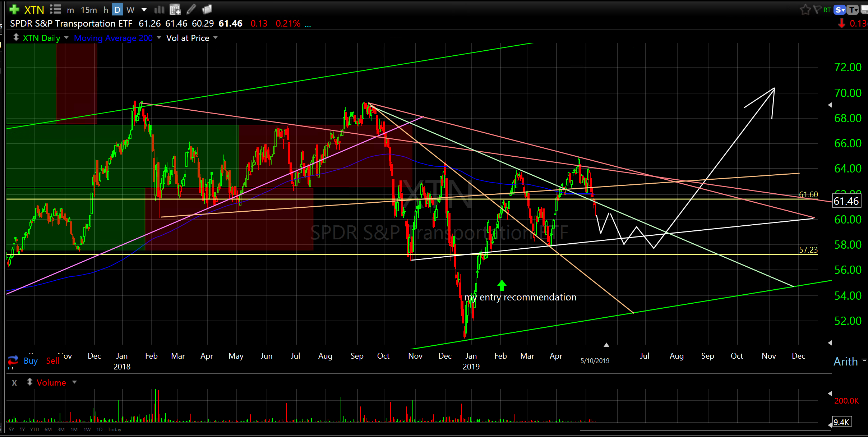Open the folder templates icon
Viewport: 868px width, 437px height.
pos(207,9)
